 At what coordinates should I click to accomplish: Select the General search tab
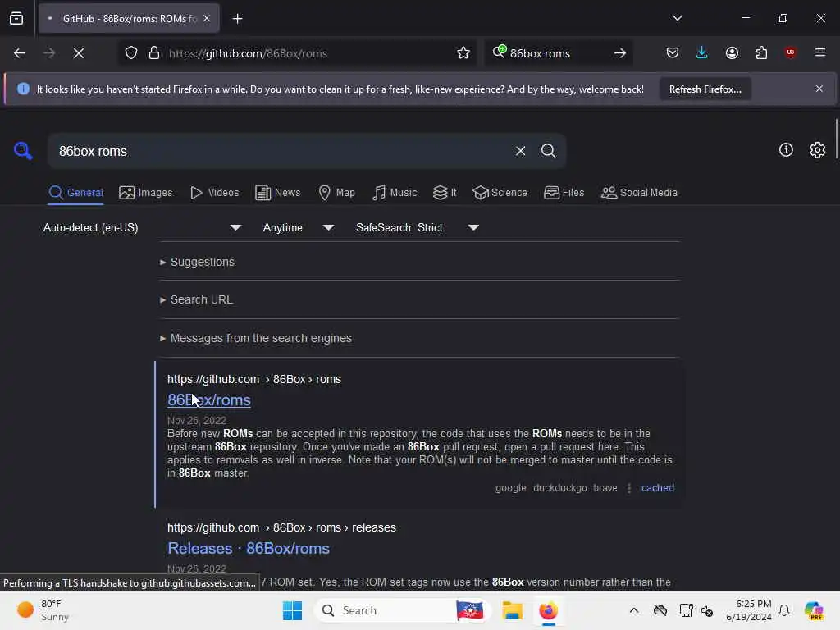click(75, 193)
